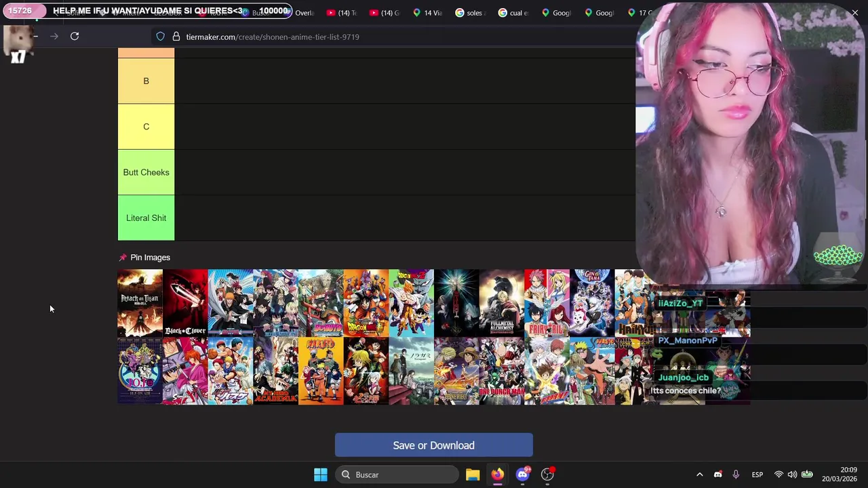The image size is (868, 488).
Task: Click inside the empty B tier row
Action: coord(405,81)
